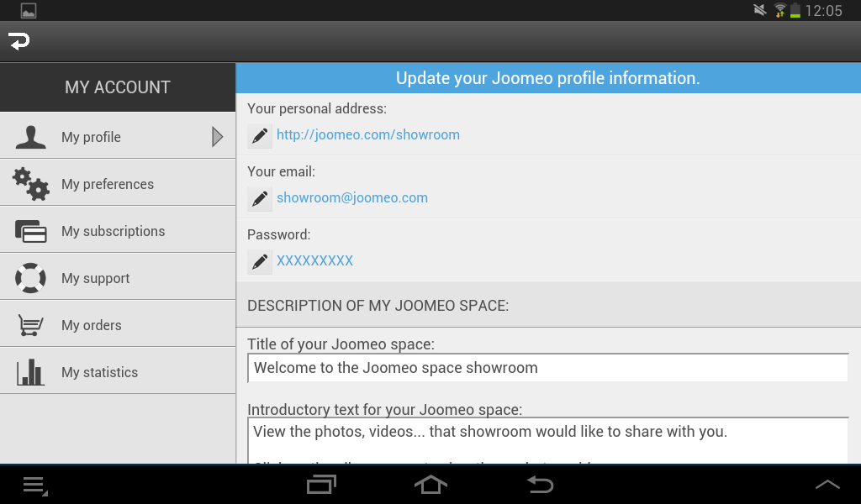
Task: Tap the Android home button
Action: [430, 485]
